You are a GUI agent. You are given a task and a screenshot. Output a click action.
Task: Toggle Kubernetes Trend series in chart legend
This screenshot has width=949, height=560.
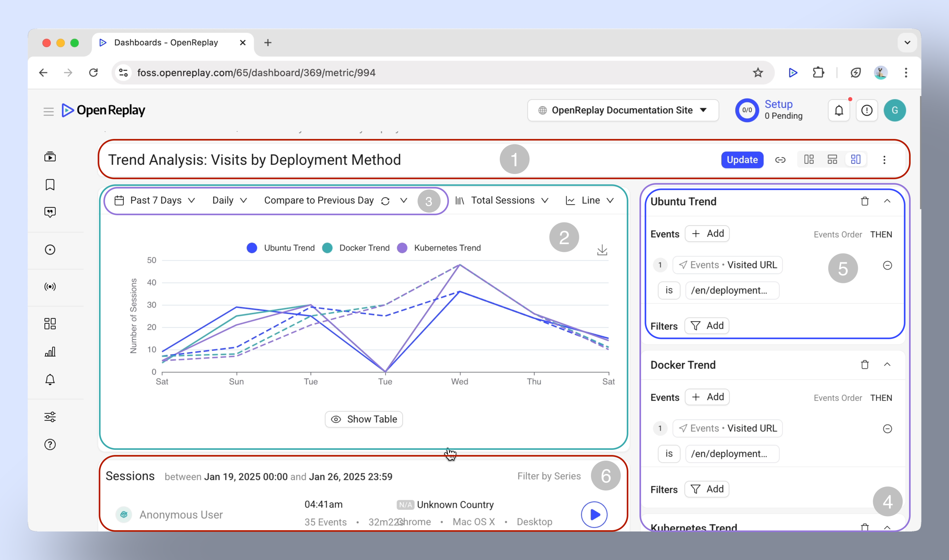point(439,248)
